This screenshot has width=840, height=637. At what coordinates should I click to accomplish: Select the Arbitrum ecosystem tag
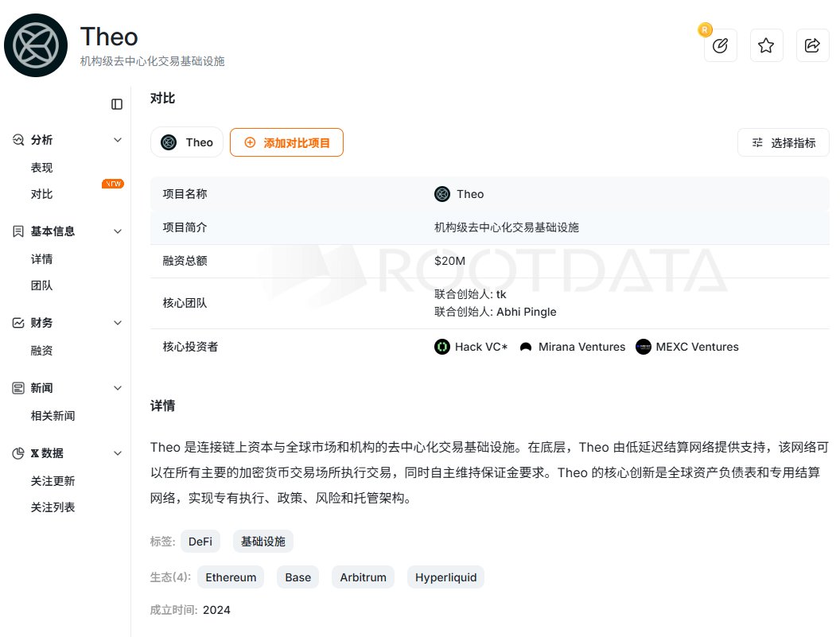(x=364, y=577)
